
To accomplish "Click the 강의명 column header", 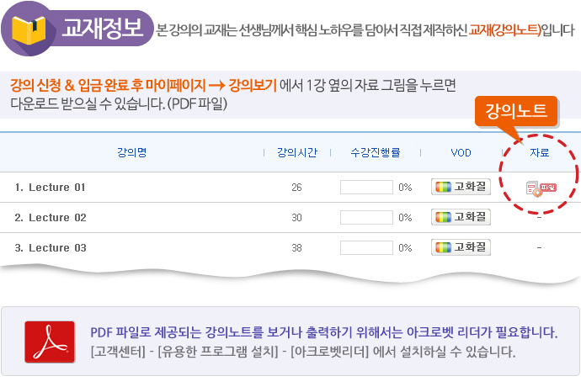I will [x=132, y=152].
